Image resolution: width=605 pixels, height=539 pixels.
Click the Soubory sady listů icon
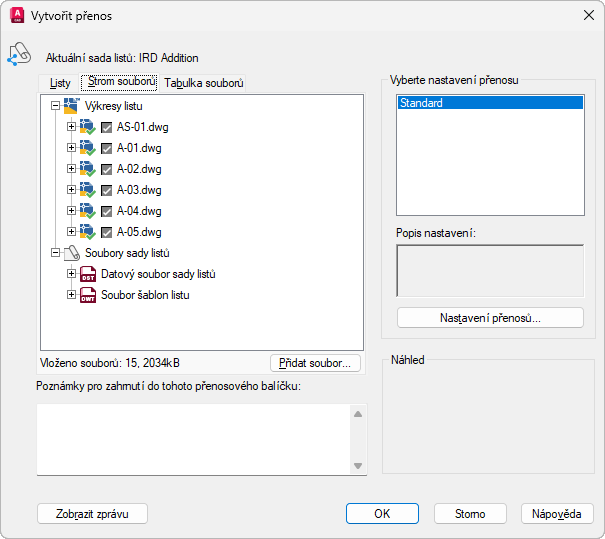click(71, 253)
